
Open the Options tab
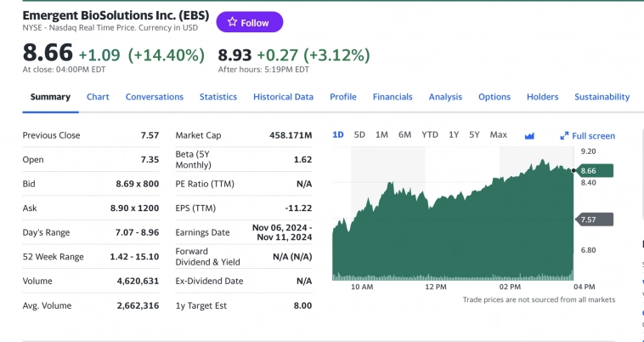494,97
